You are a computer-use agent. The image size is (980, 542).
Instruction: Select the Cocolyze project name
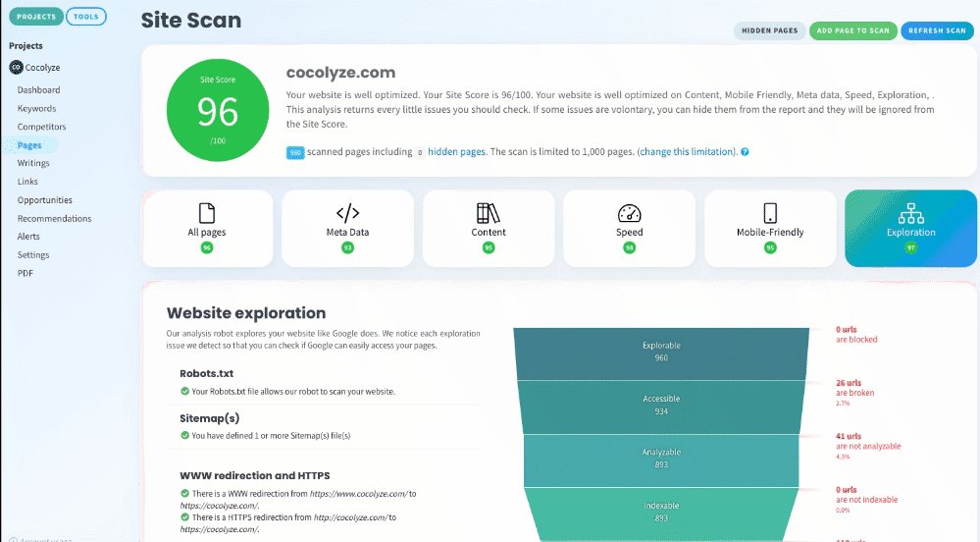(42, 68)
